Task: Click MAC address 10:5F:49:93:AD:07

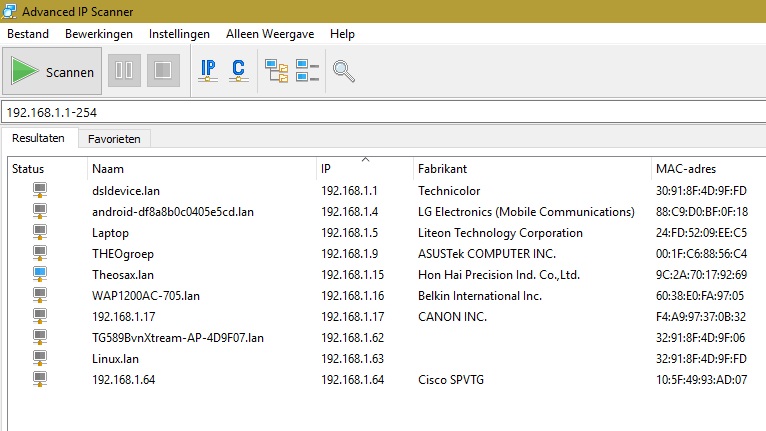Action: click(x=701, y=380)
